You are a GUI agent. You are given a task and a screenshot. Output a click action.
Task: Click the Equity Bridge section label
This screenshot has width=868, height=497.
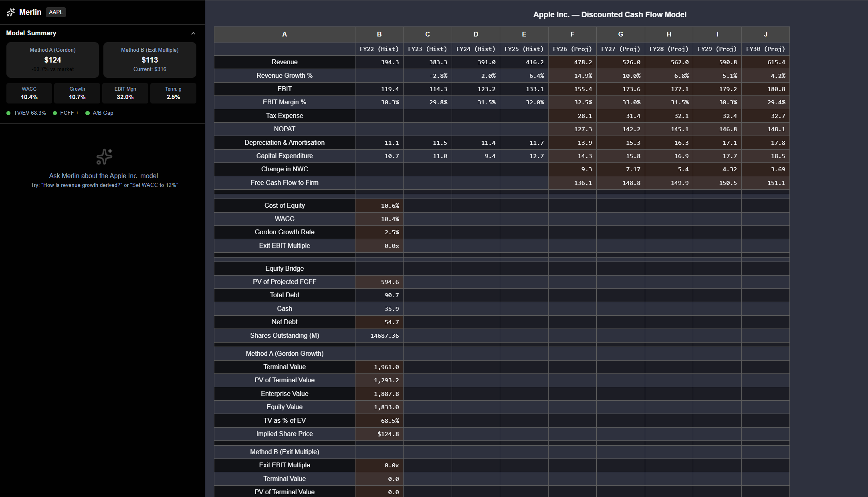coord(285,269)
